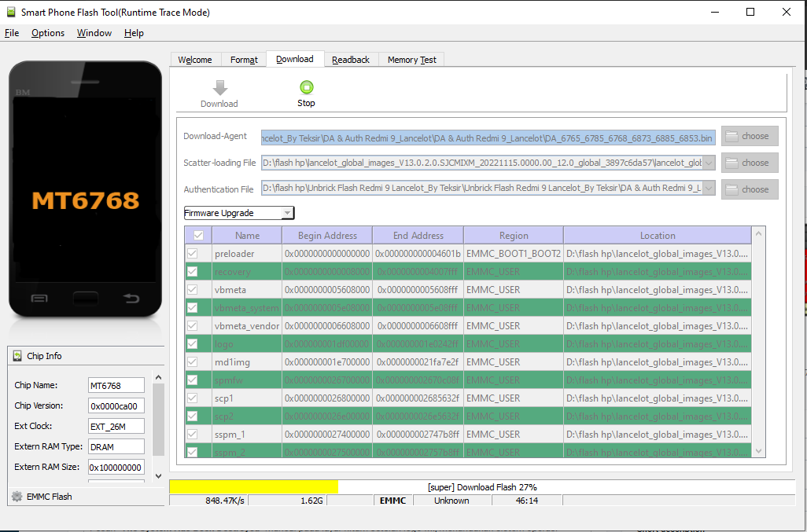The width and height of the screenshot is (807, 532).
Task: Sort table by Begin Address header
Action: 327,236
